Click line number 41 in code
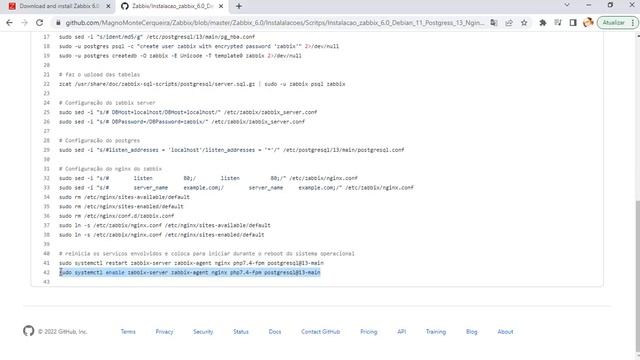 click(x=47, y=263)
